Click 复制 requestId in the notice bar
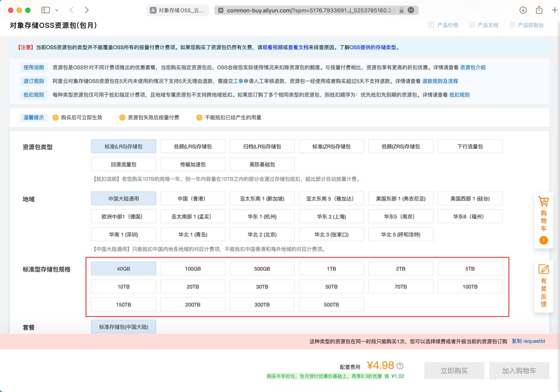 click(x=528, y=341)
